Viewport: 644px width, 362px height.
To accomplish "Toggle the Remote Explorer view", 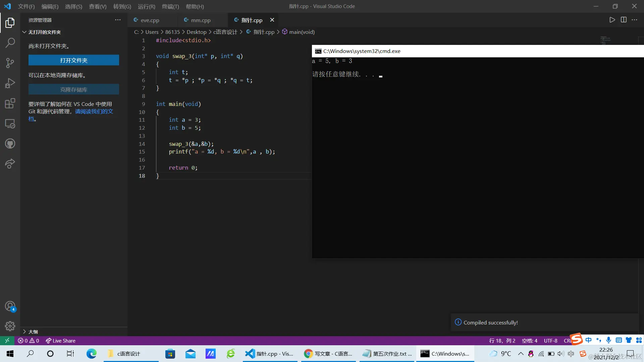I will (x=10, y=124).
